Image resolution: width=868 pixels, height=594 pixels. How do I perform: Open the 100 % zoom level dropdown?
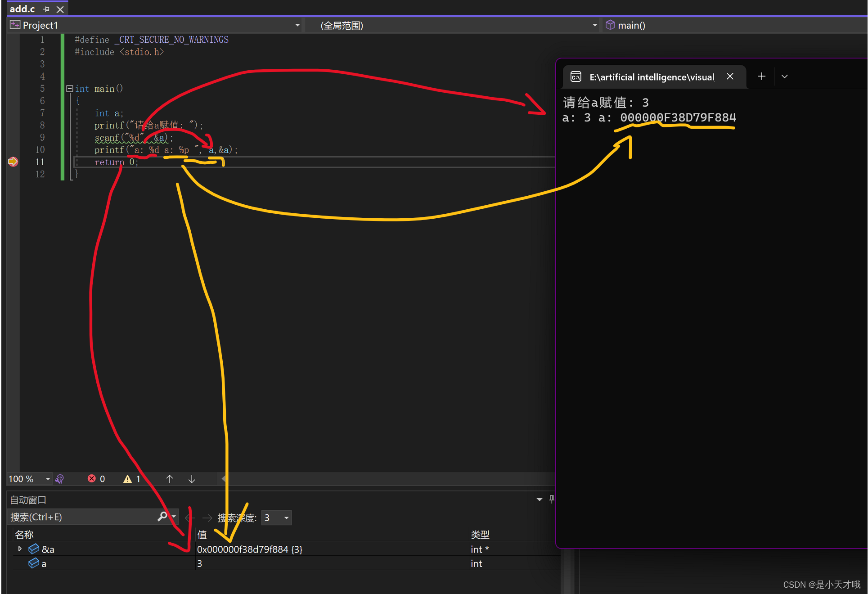(48, 479)
